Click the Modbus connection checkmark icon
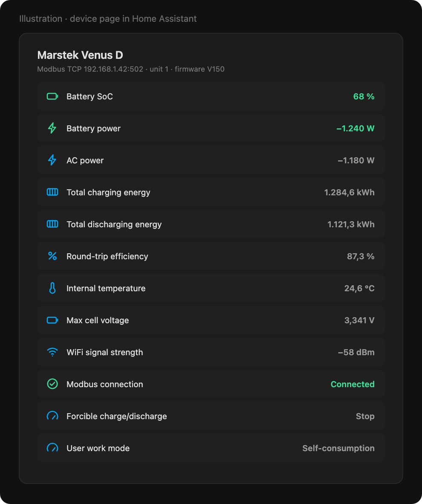The width and height of the screenshot is (422, 504). coord(52,384)
